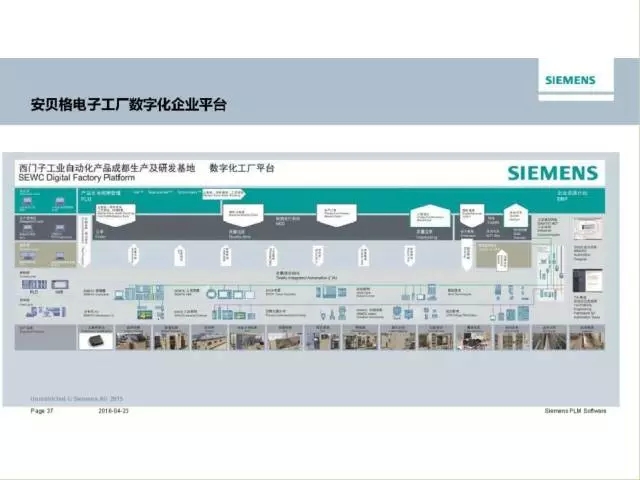Click the green display device in automation row

pyautogui.click(x=144, y=315)
